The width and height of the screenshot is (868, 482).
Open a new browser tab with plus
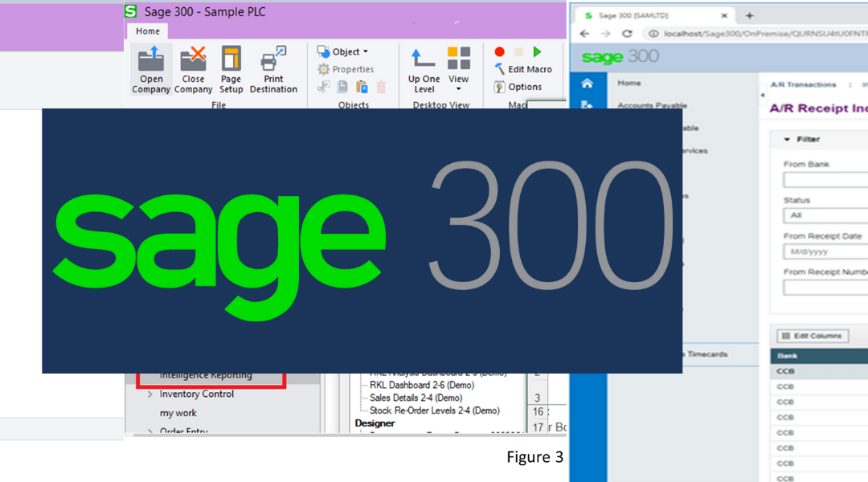click(750, 15)
